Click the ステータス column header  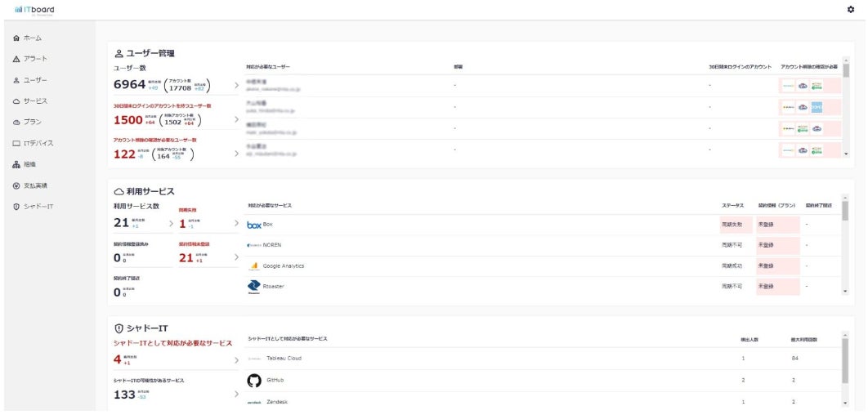pos(732,206)
